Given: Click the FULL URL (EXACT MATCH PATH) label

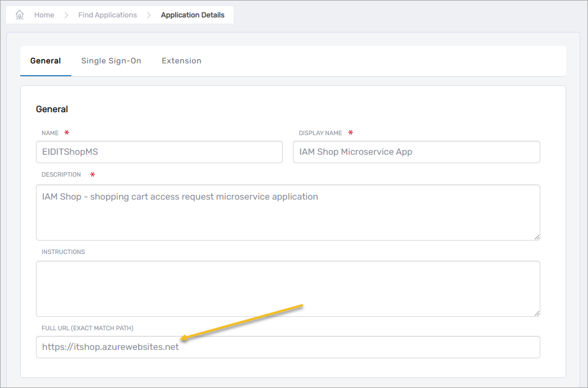Looking at the screenshot, I should [87, 328].
